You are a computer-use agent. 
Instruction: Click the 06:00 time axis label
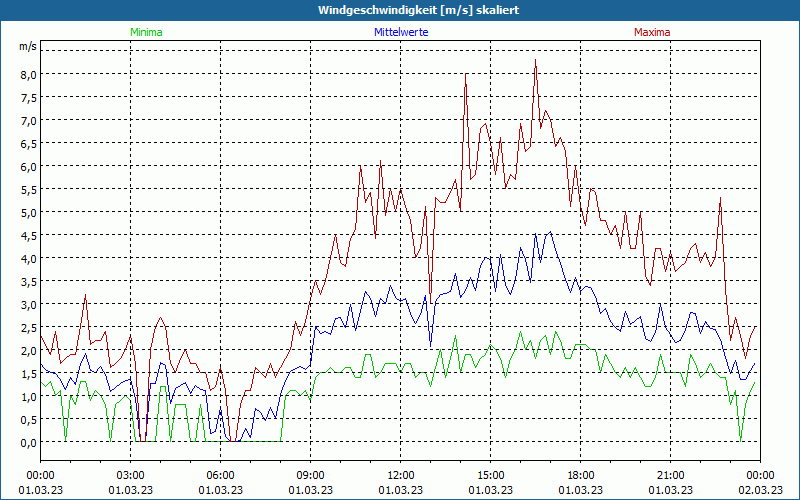coord(220,476)
